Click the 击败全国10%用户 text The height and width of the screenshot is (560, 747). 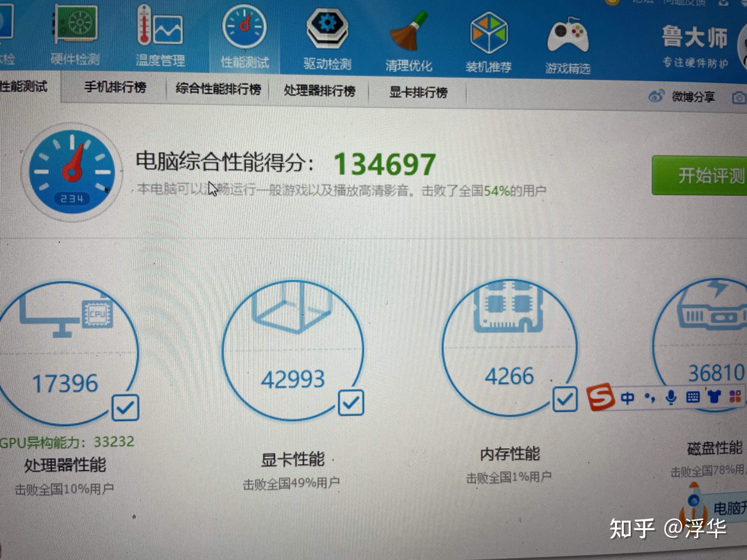click(x=64, y=489)
